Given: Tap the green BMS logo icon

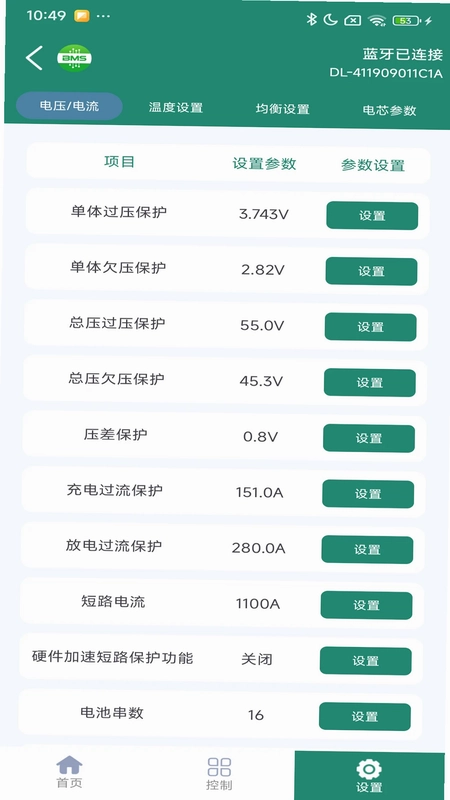Looking at the screenshot, I should pyautogui.click(x=74, y=58).
